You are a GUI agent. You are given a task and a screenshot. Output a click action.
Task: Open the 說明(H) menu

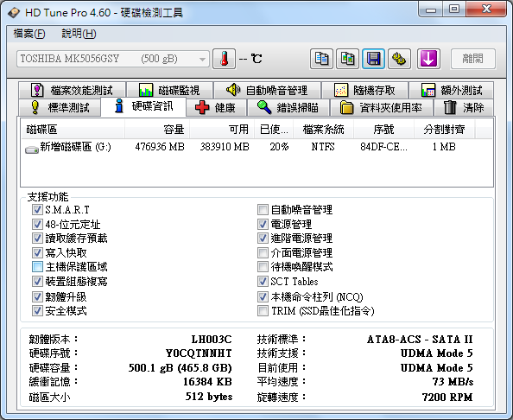tap(79, 34)
